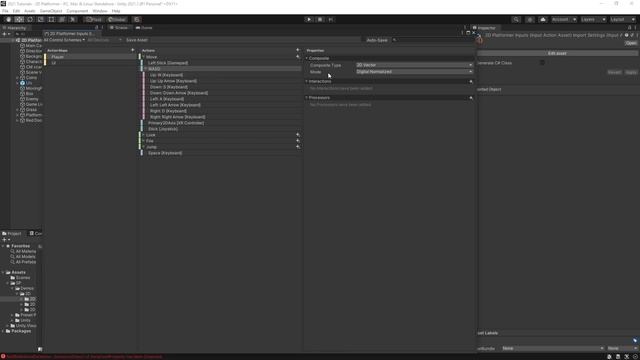Open the Edit menu

click(16, 11)
